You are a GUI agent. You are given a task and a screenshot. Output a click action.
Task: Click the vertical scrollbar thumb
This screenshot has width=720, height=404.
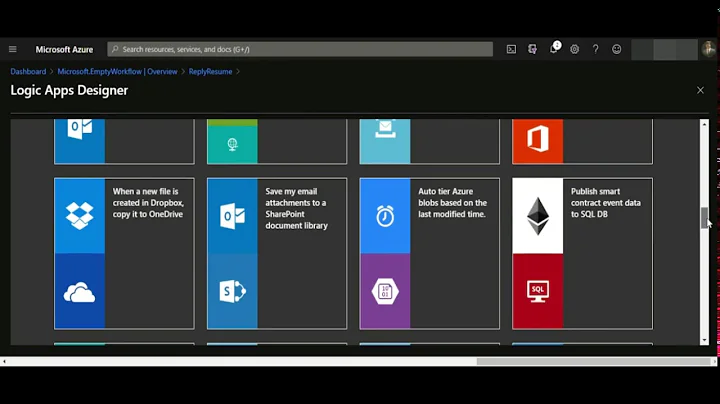704,218
